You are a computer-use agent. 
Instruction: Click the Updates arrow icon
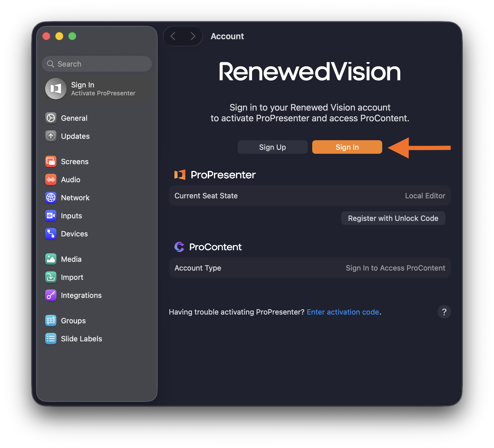pyautogui.click(x=51, y=136)
